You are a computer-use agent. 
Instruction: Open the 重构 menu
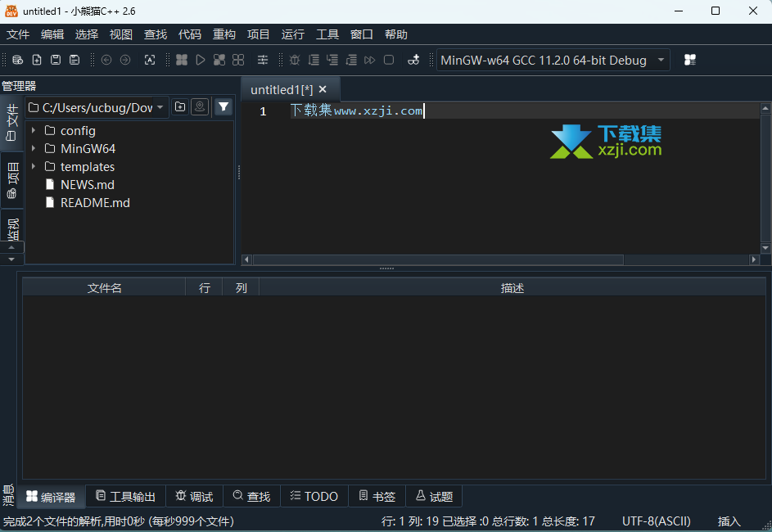coord(224,34)
